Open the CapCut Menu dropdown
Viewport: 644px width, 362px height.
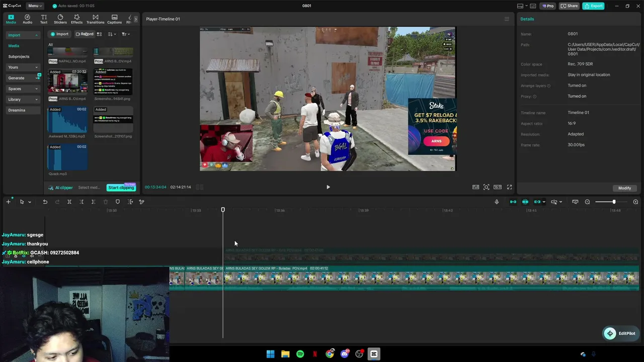pos(35,6)
